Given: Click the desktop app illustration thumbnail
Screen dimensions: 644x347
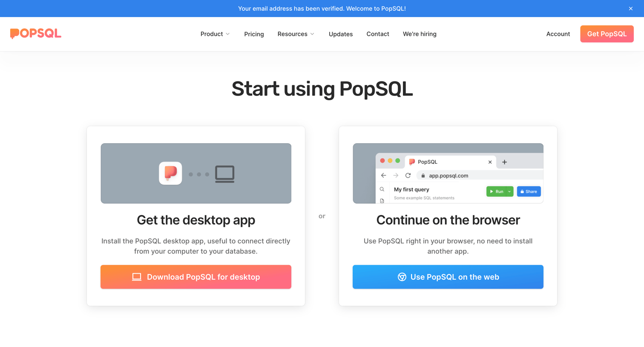Looking at the screenshot, I should (196, 173).
